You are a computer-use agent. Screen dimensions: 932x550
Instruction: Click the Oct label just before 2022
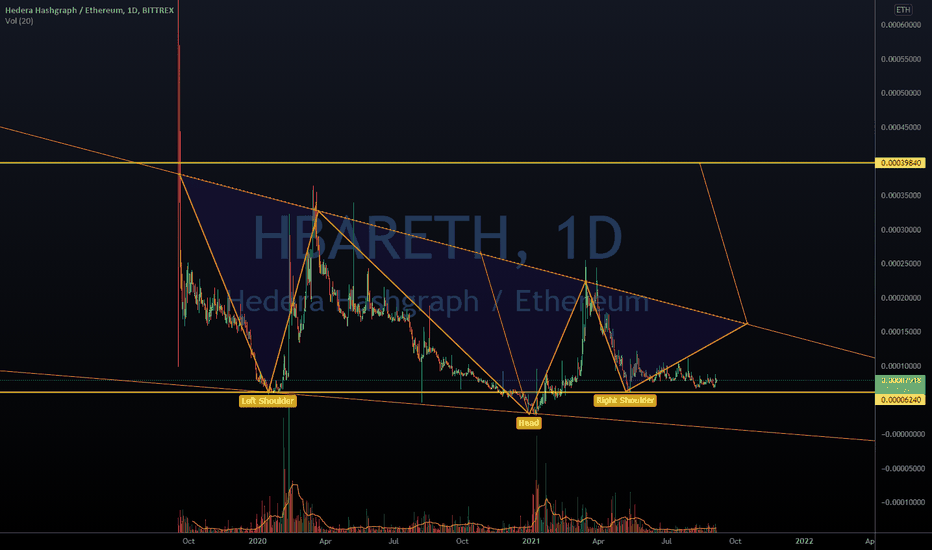[735, 541]
